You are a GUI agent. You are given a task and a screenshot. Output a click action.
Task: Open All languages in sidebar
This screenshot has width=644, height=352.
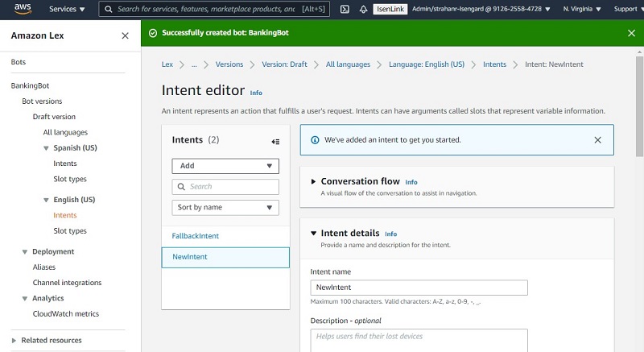pos(65,133)
